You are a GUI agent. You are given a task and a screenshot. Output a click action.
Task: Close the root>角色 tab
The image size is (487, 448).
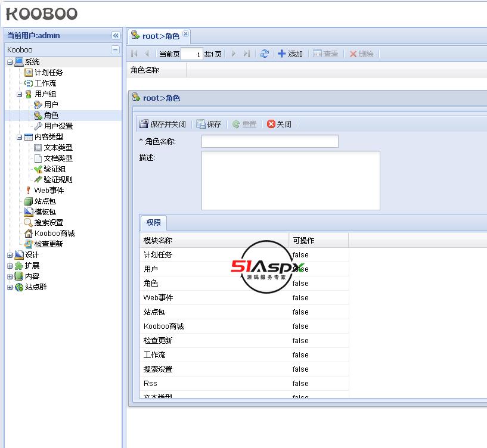pos(185,33)
